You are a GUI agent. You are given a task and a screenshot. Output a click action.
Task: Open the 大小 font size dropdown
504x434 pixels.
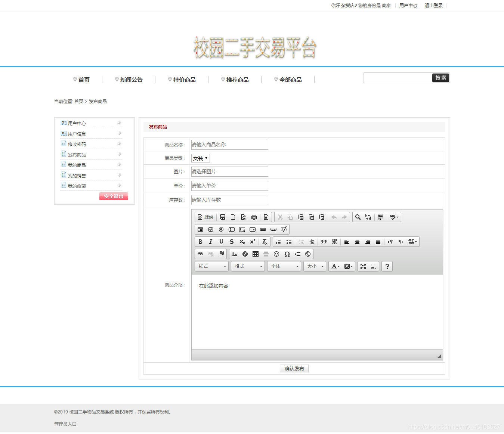click(x=315, y=266)
